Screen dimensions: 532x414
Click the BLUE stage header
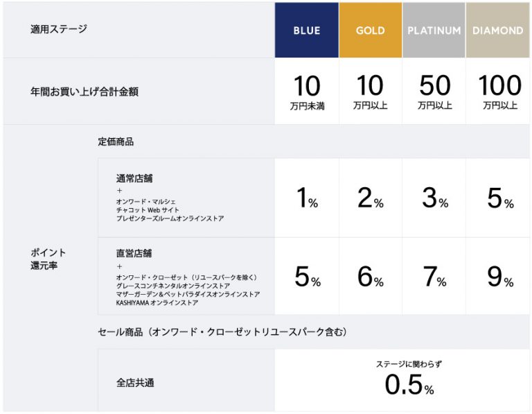(x=306, y=31)
